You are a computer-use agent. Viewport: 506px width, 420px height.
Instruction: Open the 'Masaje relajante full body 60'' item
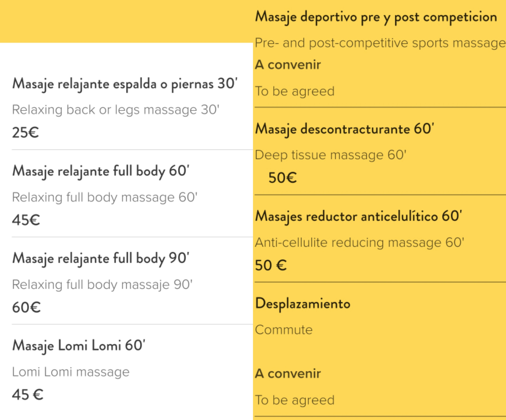[101, 171]
